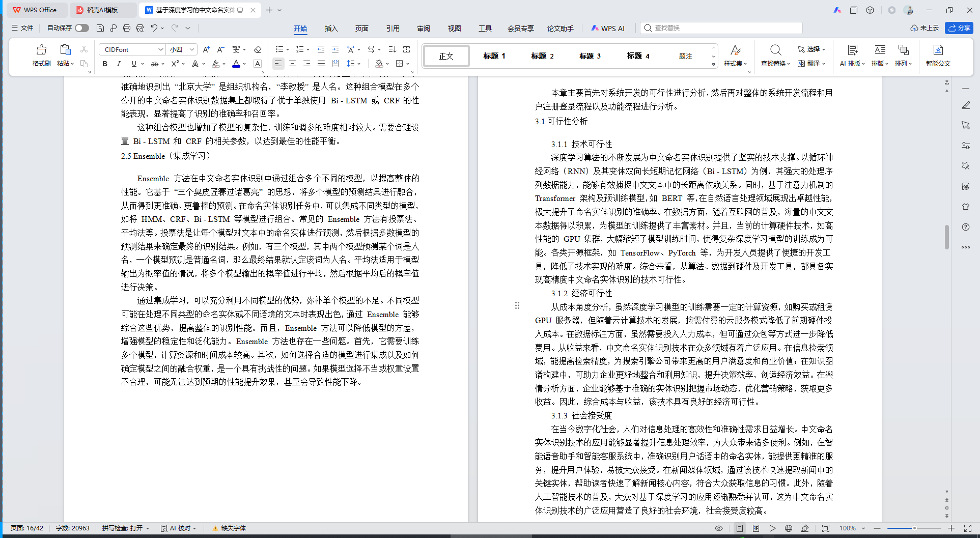Open the Insert (插入) ribbon tab
Image resolution: width=980 pixels, height=538 pixels.
(331, 29)
